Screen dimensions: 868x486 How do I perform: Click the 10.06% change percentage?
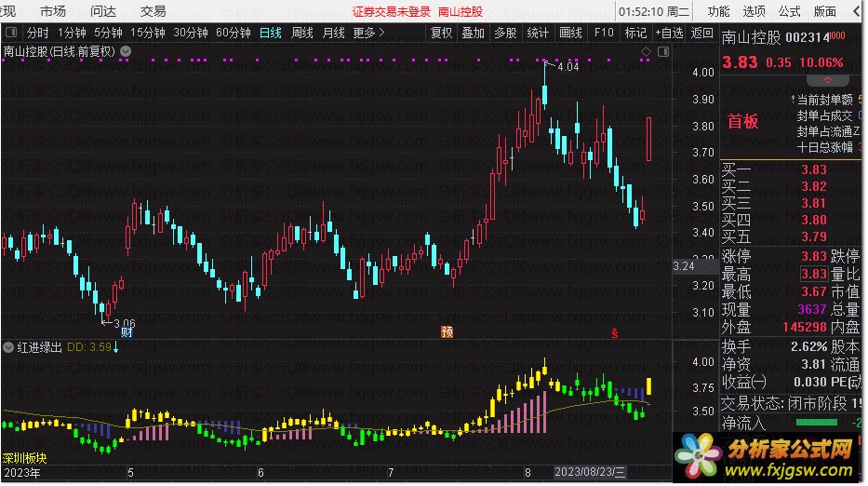pyautogui.click(x=821, y=62)
